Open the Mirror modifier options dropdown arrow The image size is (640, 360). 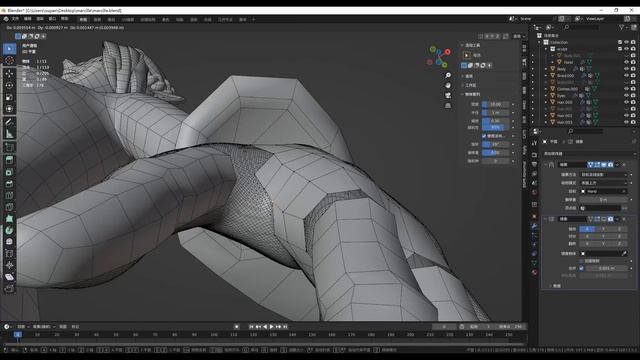point(617,219)
